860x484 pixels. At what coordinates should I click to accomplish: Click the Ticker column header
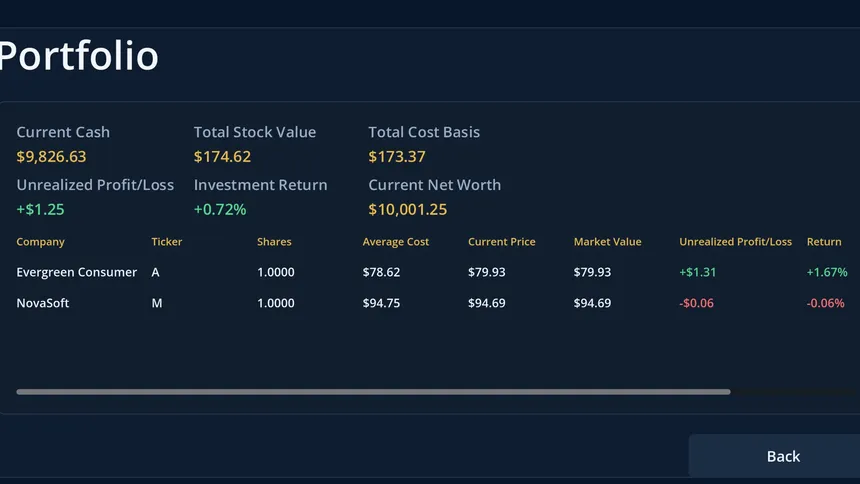pyautogui.click(x=167, y=242)
